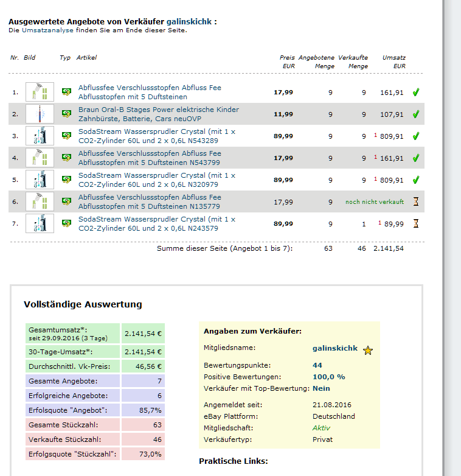Click the Praktische Links heading
The height and width of the screenshot is (476, 461).
(x=234, y=461)
